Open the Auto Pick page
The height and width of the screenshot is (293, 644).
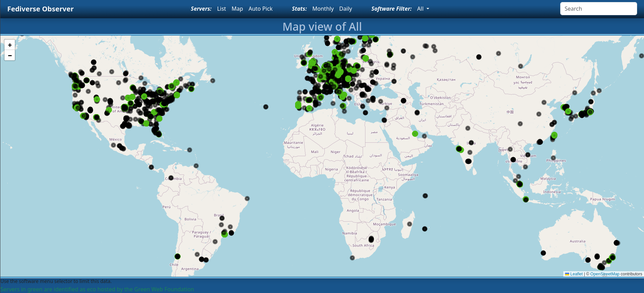tap(260, 9)
